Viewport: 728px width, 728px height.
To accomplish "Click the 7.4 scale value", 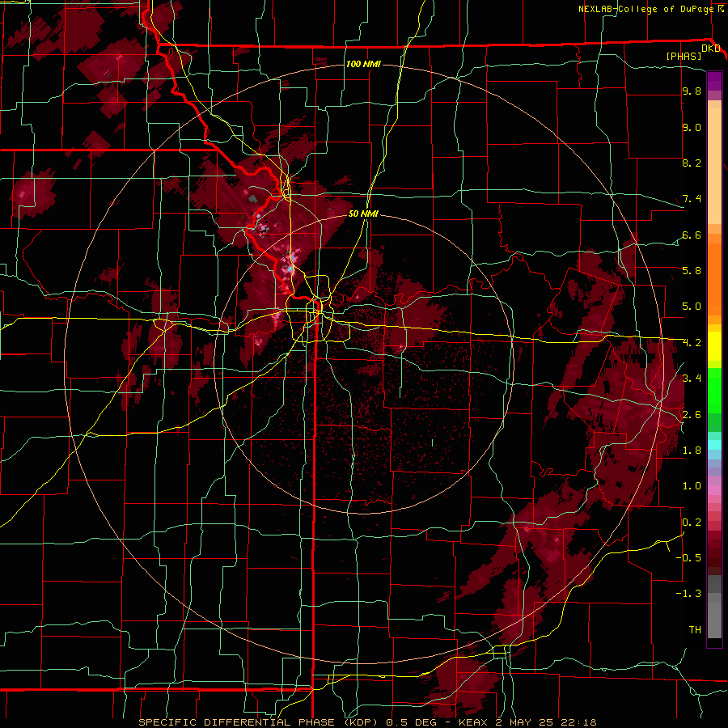I will point(692,199).
